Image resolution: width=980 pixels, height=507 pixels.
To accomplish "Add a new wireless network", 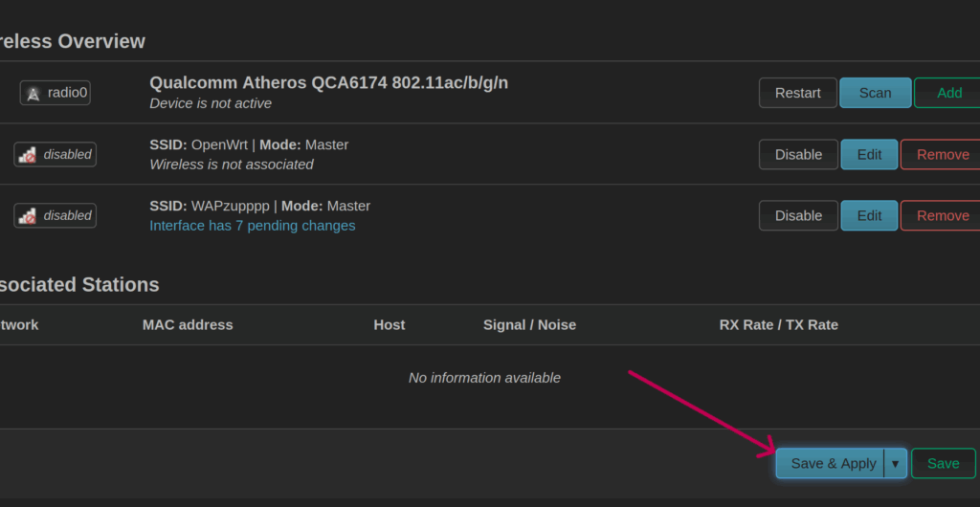I will (948, 93).
